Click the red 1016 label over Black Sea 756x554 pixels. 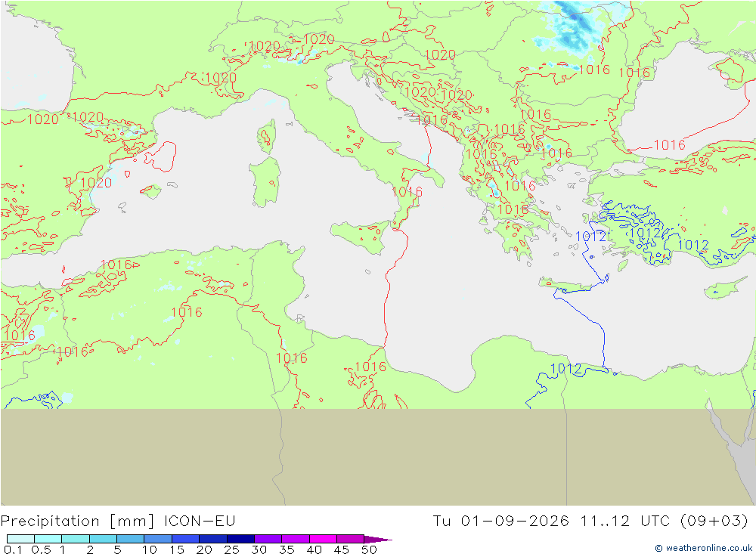tap(669, 144)
